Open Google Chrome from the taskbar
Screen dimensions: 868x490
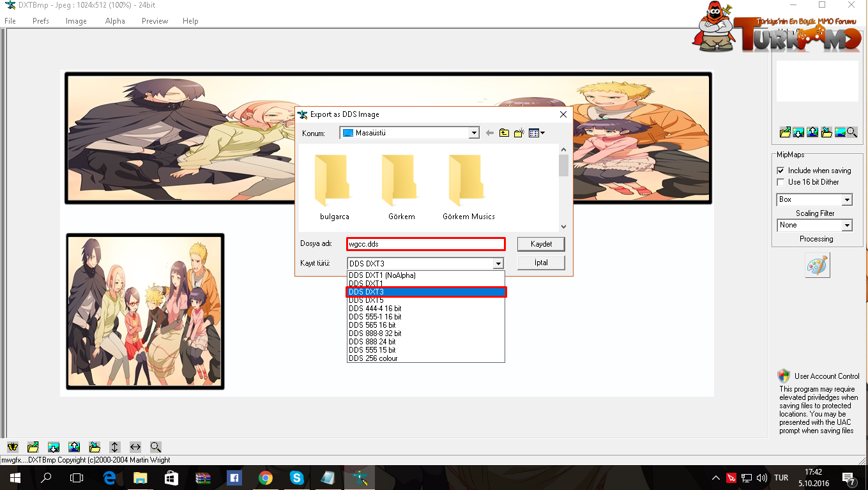(x=266, y=477)
